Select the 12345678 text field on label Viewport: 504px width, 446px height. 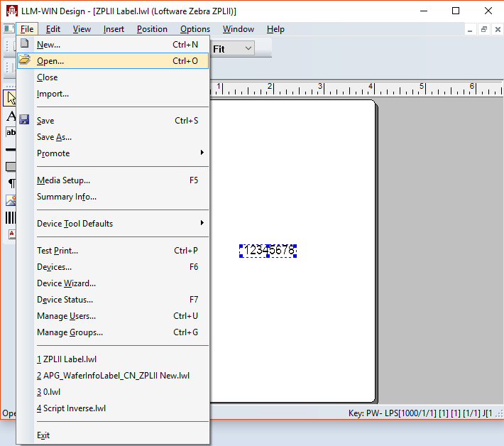[x=268, y=251]
